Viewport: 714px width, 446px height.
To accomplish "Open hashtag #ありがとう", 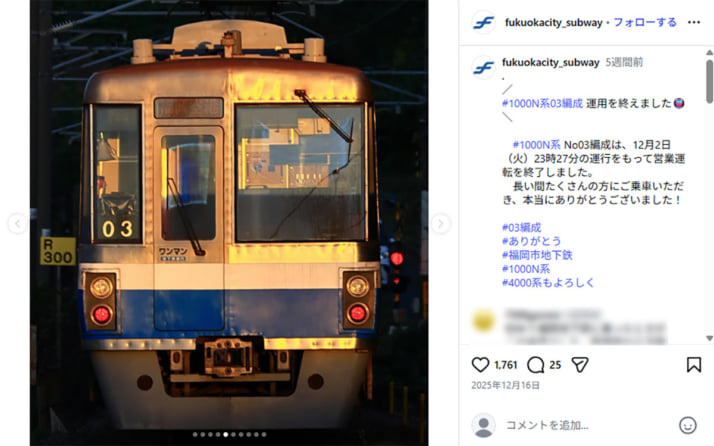I will [531, 241].
